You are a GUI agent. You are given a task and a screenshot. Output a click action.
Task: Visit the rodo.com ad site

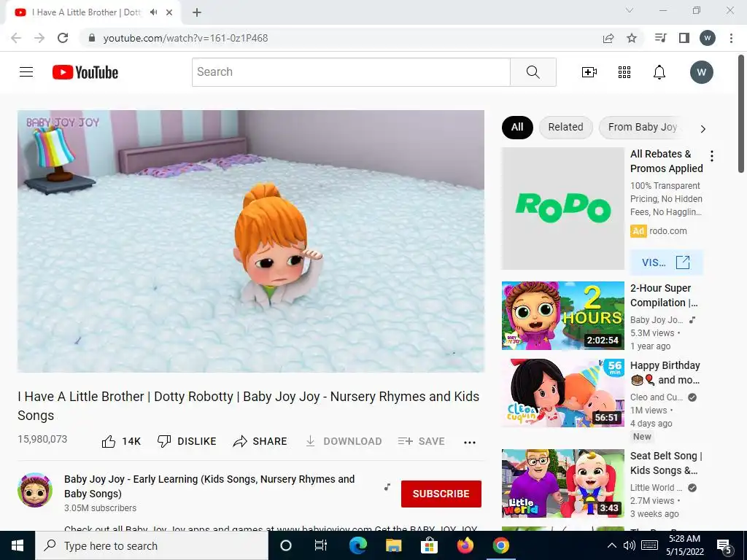[x=666, y=262]
